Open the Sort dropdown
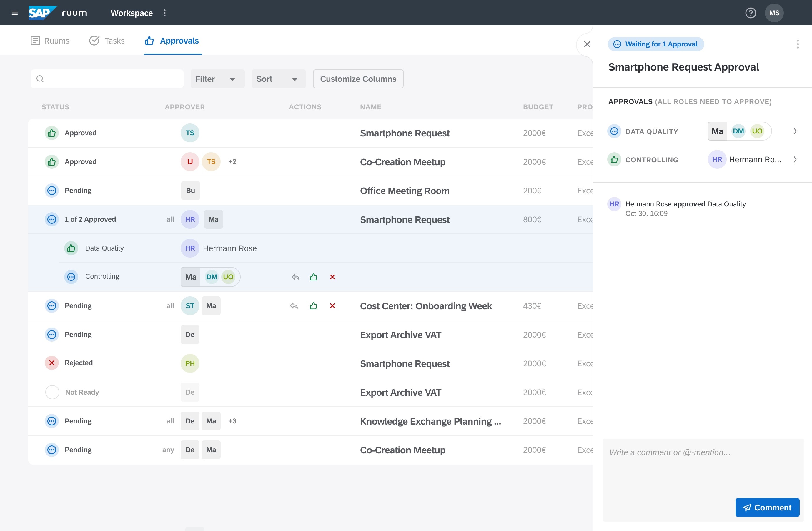 point(278,79)
